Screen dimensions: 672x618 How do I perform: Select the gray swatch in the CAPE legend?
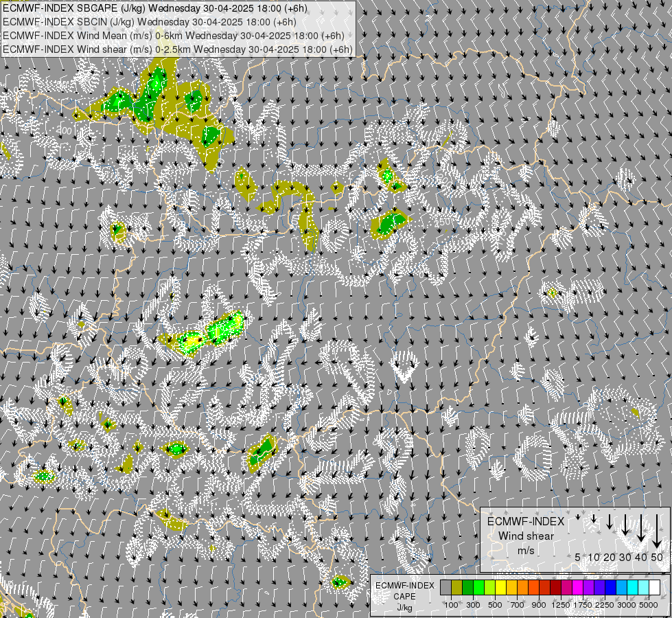coord(445,587)
